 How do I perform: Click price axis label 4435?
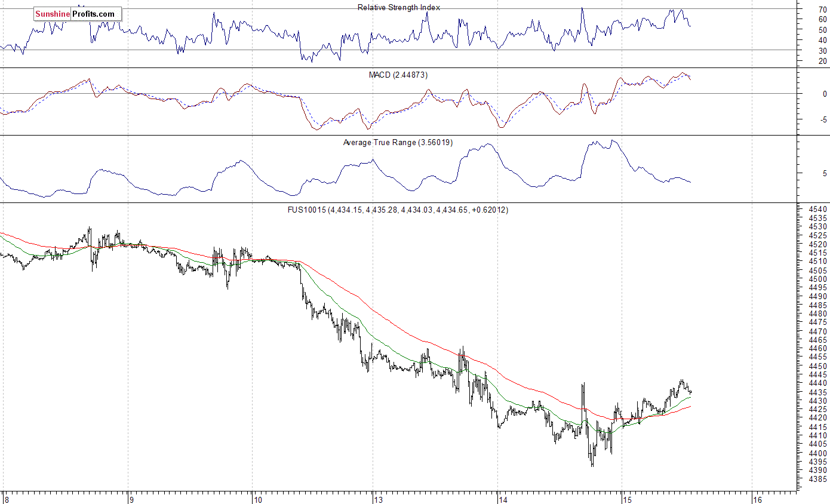click(x=818, y=392)
